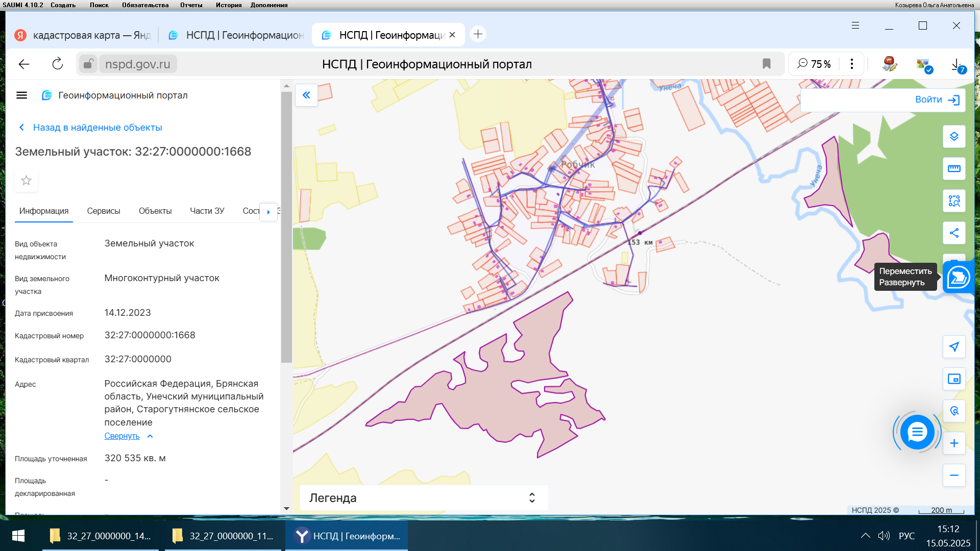The image size is (980, 551).
Task: Open the map layers icon
Action: pyautogui.click(x=954, y=137)
